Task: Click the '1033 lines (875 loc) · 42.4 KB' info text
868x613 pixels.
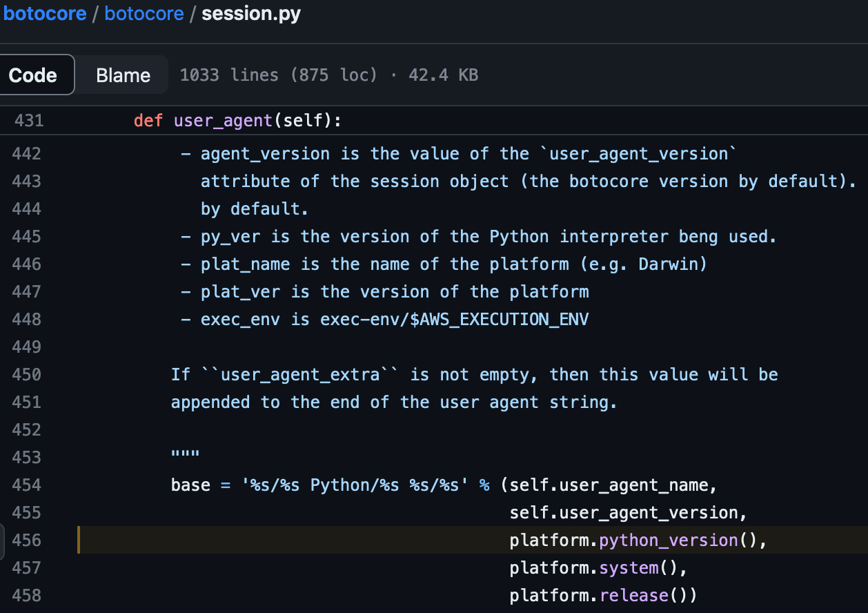Action: point(329,75)
